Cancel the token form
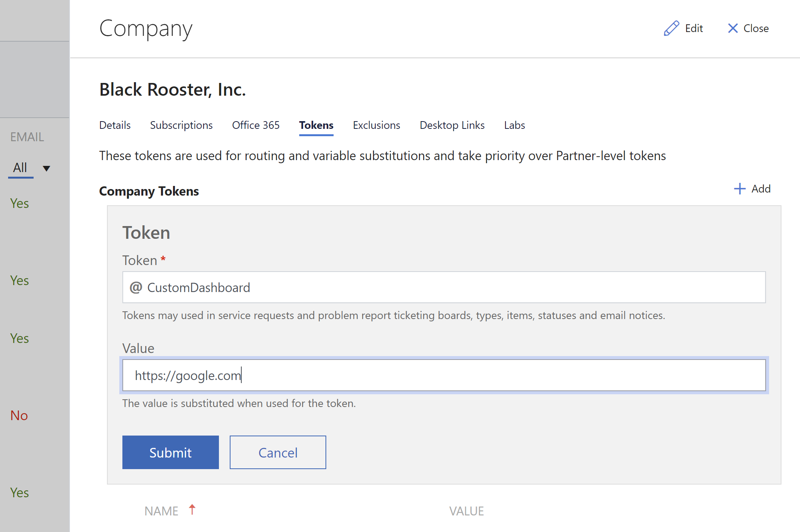Viewport: 800px width, 532px height. (x=278, y=453)
